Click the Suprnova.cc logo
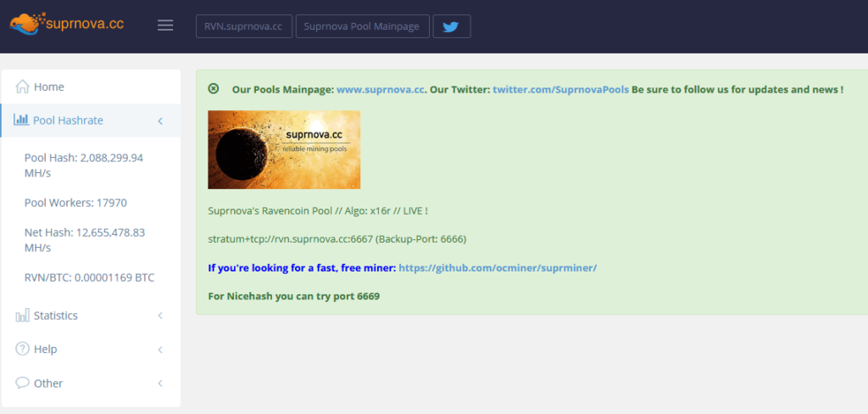The image size is (868, 414). [67, 25]
